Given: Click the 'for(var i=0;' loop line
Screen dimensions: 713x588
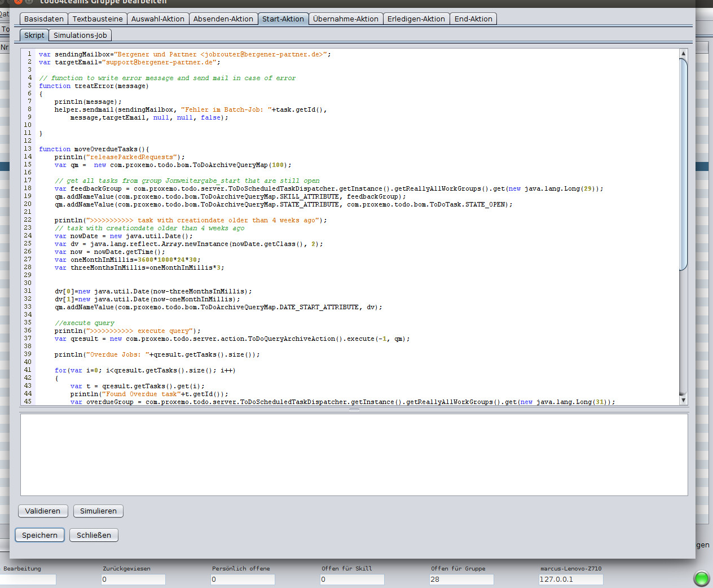Looking at the screenshot, I should (145, 370).
